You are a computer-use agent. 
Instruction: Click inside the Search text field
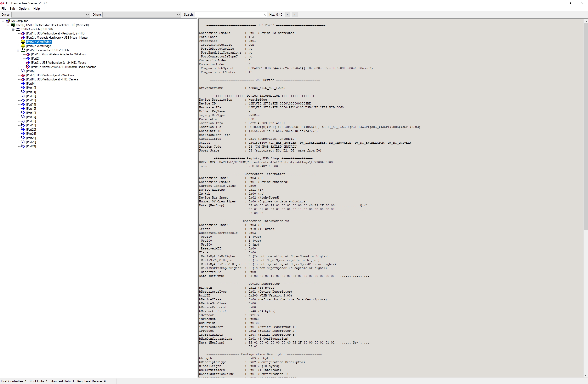[x=229, y=15]
